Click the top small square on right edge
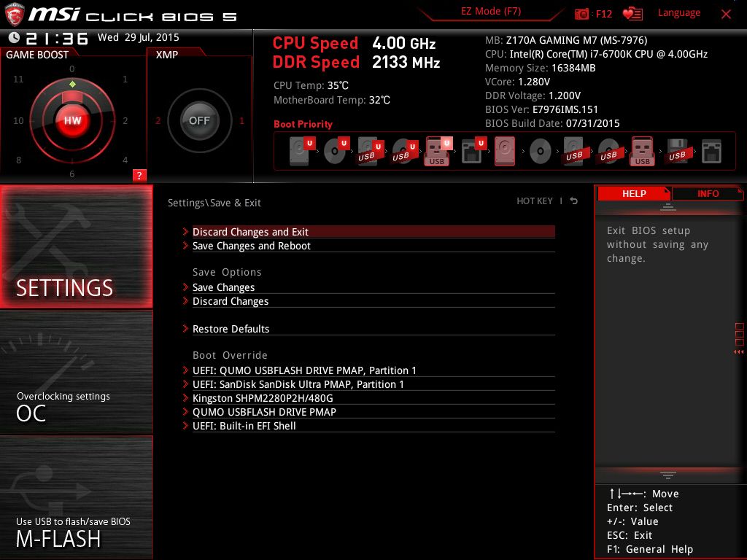This screenshot has height=560, width=747. (x=740, y=327)
